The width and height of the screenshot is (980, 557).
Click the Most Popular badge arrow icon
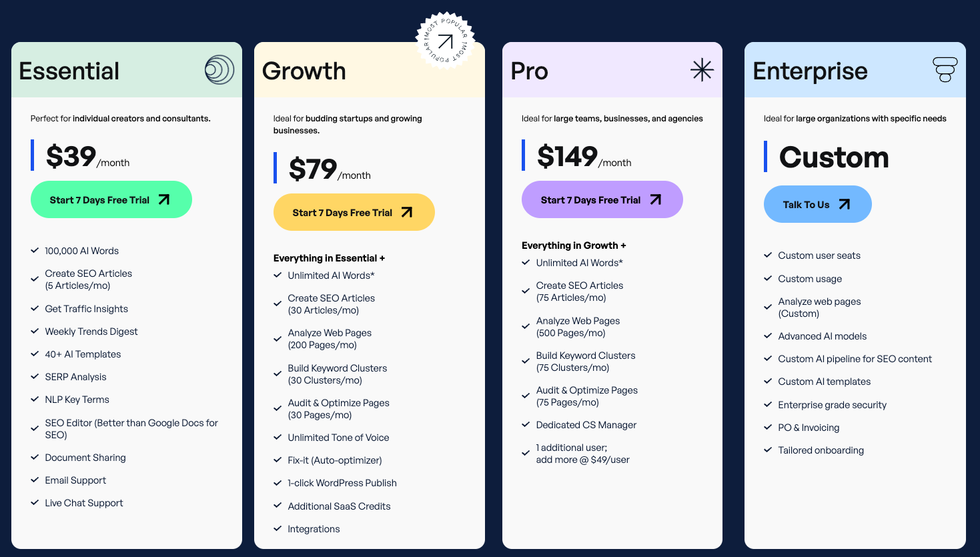[x=445, y=41]
